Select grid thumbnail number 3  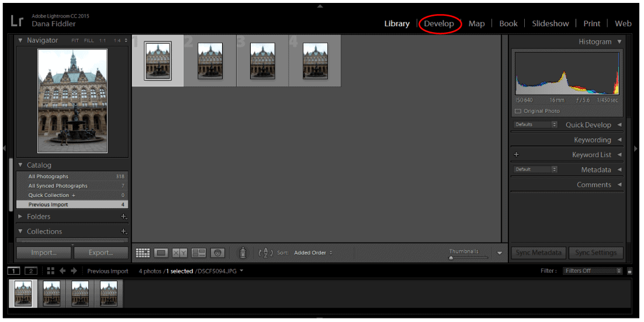(x=262, y=61)
